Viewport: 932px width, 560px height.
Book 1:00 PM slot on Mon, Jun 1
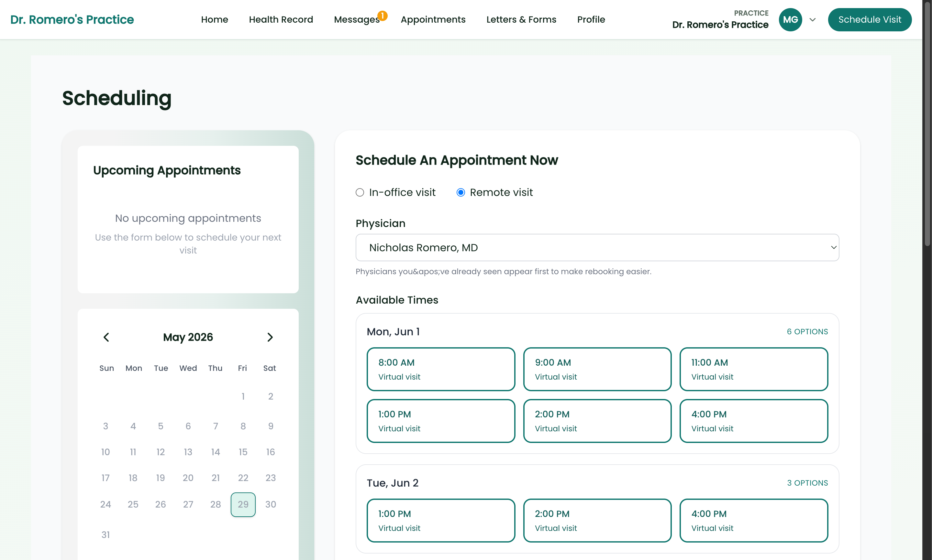(441, 421)
